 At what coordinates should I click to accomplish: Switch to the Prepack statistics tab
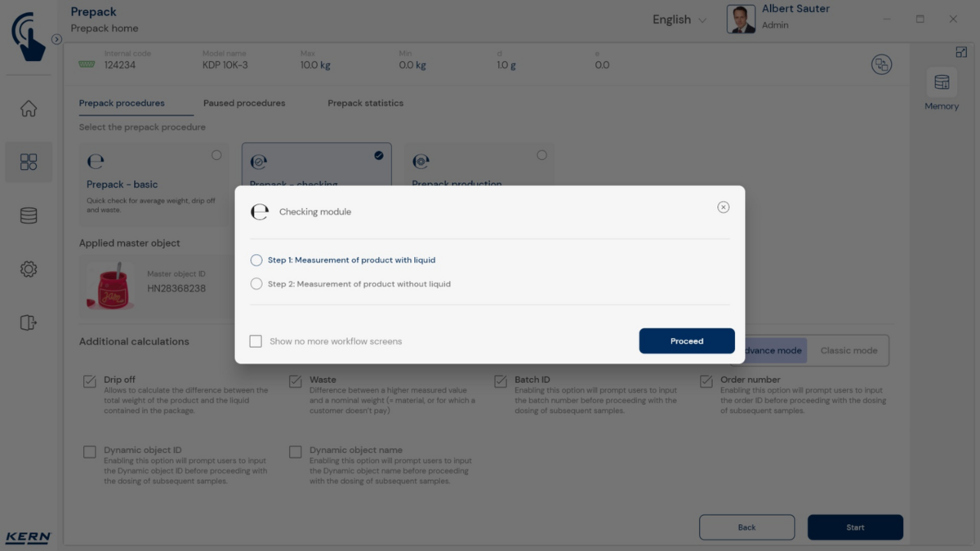click(x=365, y=104)
